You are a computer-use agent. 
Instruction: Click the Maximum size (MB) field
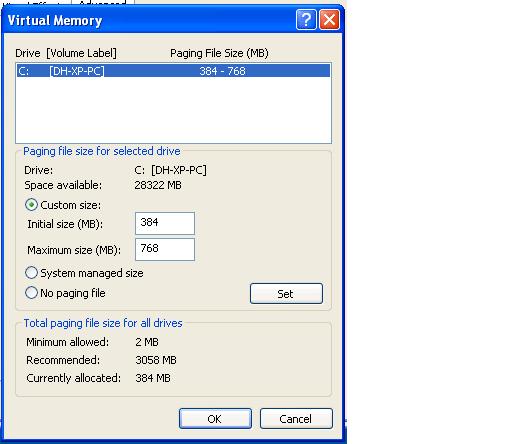pyautogui.click(x=165, y=249)
